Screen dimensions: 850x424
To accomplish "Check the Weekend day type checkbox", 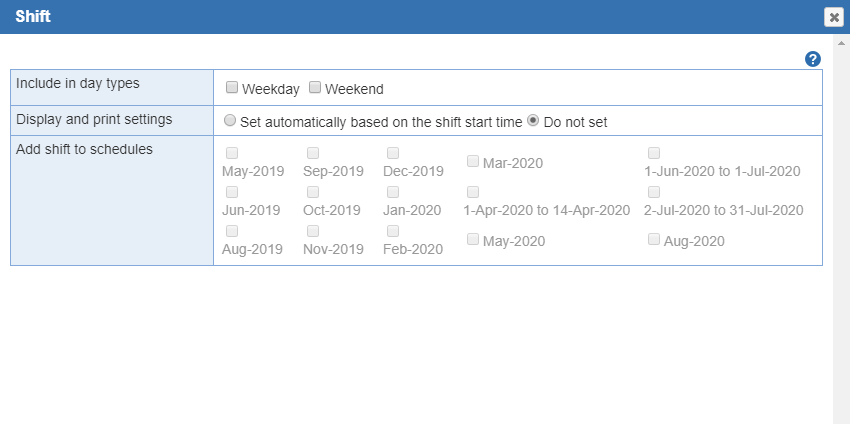I will [315, 87].
